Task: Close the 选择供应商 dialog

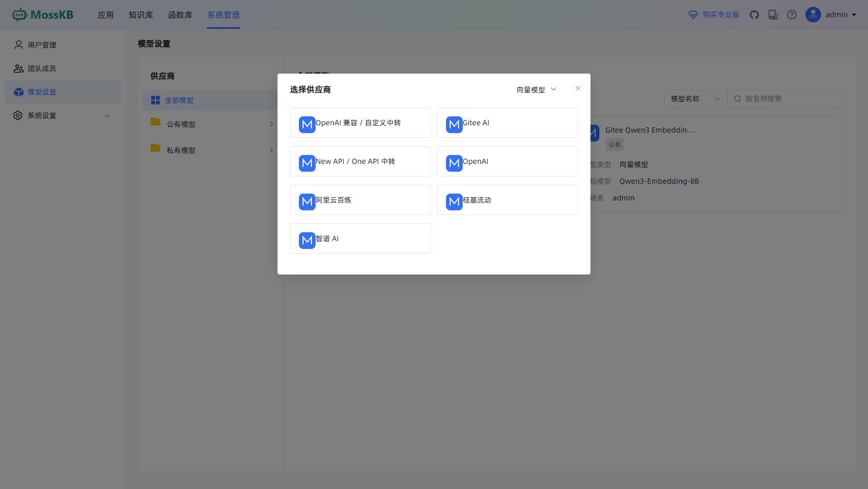Action: pos(578,88)
